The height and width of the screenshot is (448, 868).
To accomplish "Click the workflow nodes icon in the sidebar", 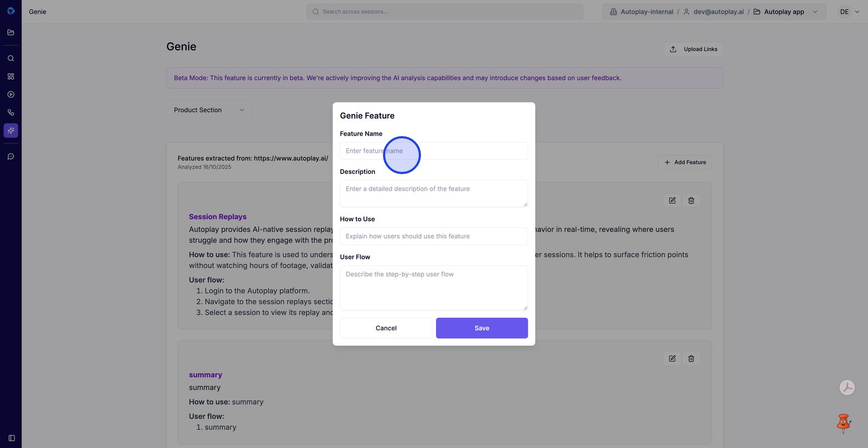I will click(11, 112).
